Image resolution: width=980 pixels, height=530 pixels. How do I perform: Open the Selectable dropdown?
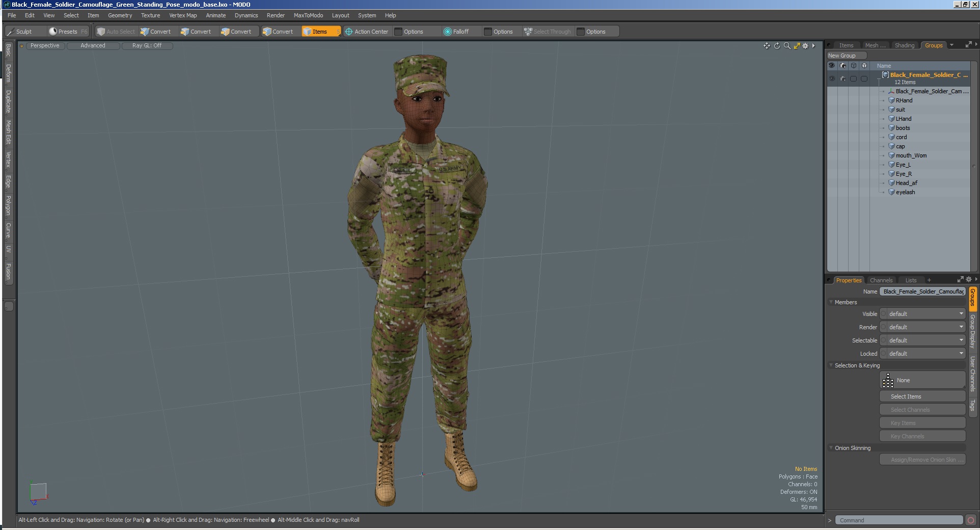[927, 340]
